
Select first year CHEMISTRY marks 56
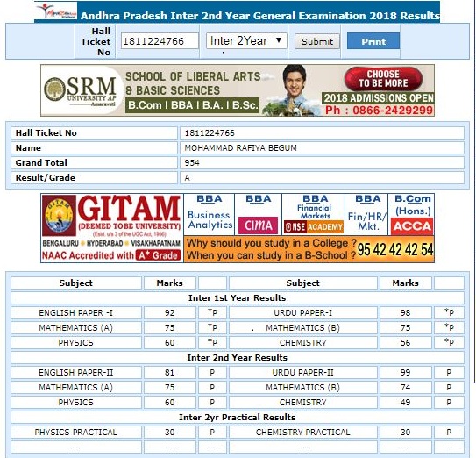pyautogui.click(x=406, y=342)
